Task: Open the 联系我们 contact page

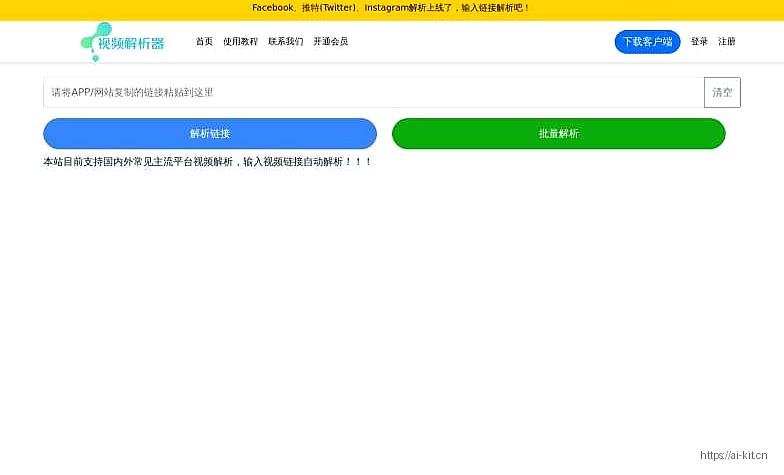Action: (x=285, y=42)
